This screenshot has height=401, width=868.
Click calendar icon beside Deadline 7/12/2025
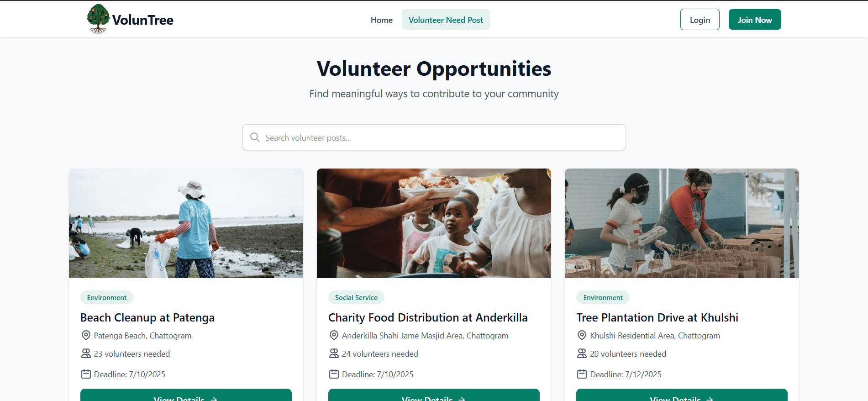(582, 374)
